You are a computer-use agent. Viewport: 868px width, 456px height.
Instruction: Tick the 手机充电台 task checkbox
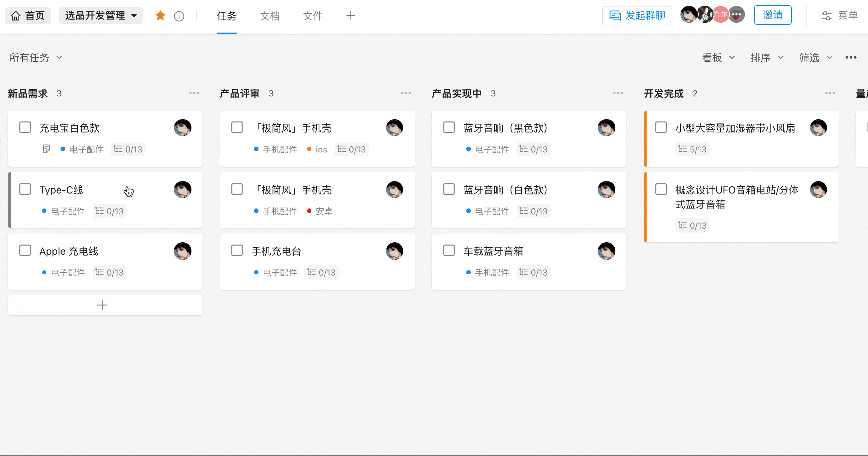pyautogui.click(x=237, y=251)
